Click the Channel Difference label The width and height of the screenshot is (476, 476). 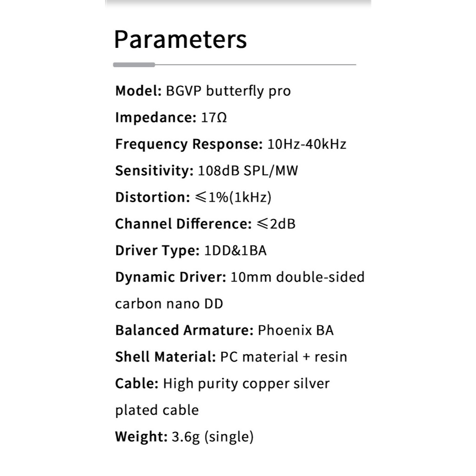(183, 224)
